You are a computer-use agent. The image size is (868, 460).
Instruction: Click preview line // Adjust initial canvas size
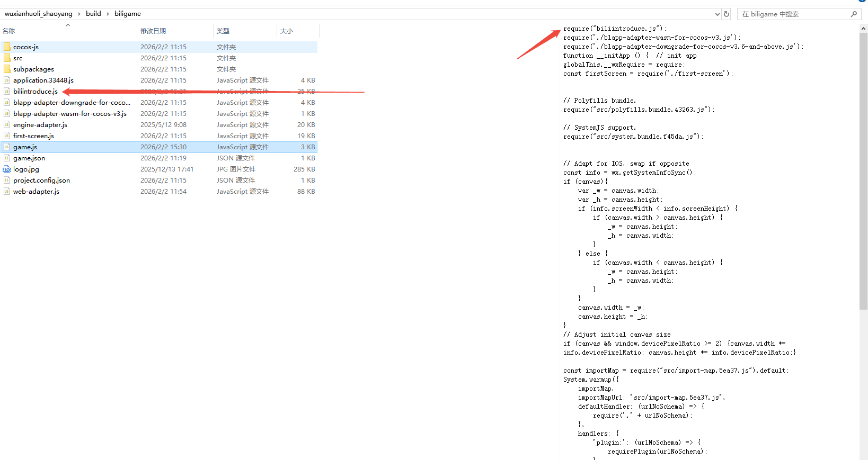pos(617,335)
